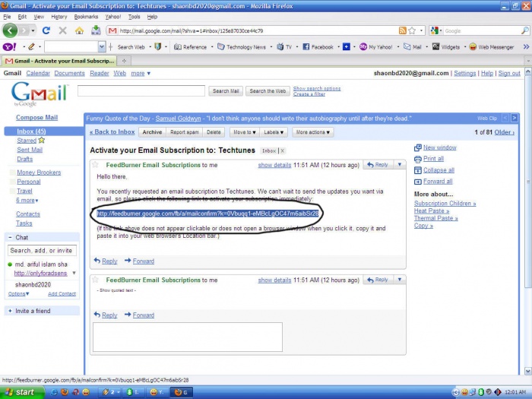Click the next web clip arrow
This screenshot has height=399, width=532.
pyautogui.click(x=515, y=118)
